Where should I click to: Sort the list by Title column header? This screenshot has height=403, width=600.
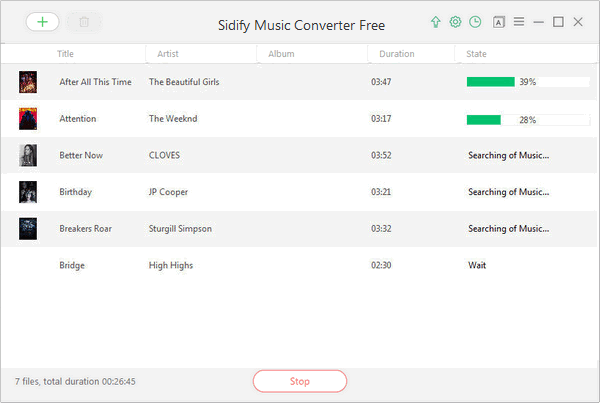coord(65,54)
